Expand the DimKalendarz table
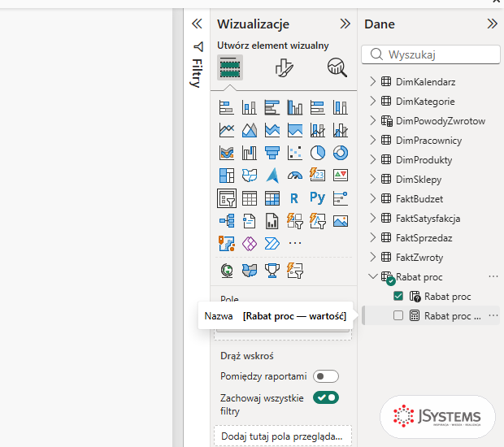 point(372,81)
